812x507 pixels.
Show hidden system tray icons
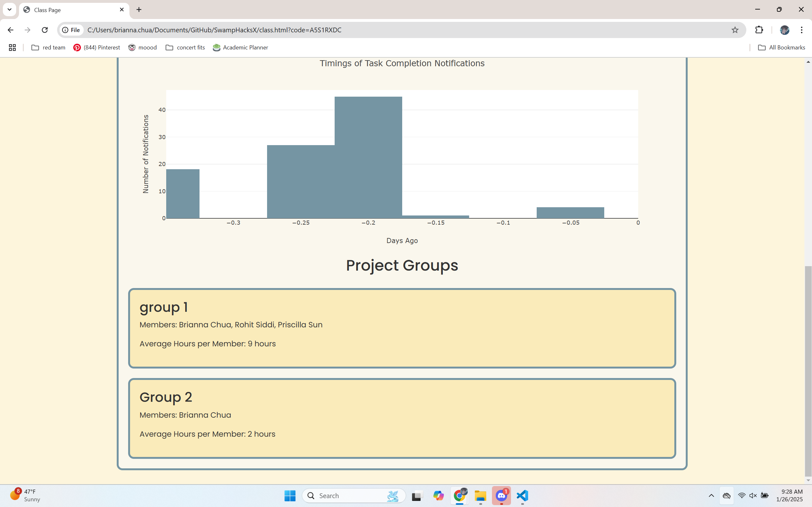[711, 496]
